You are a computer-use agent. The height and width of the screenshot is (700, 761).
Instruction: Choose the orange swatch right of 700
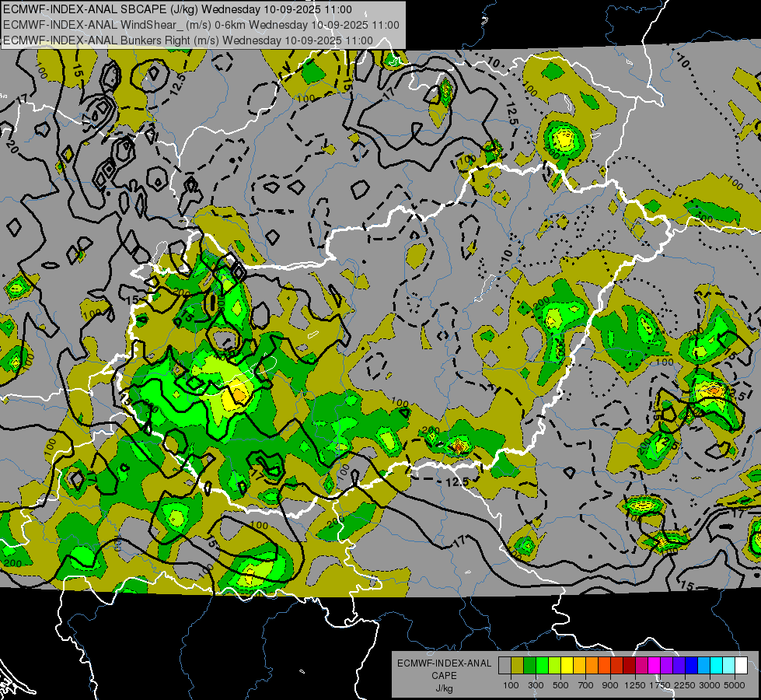point(592,666)
